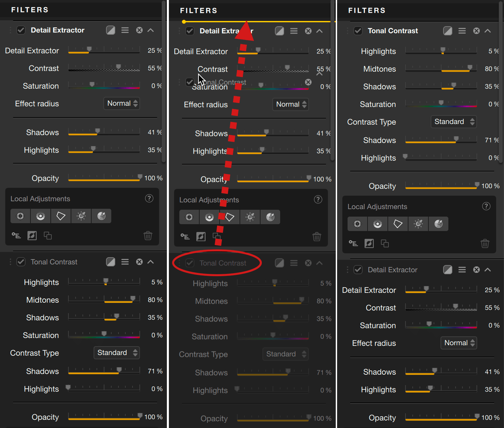Select Luminosity Mask tool in left panel
504x428 pixels.
point(81,216)
